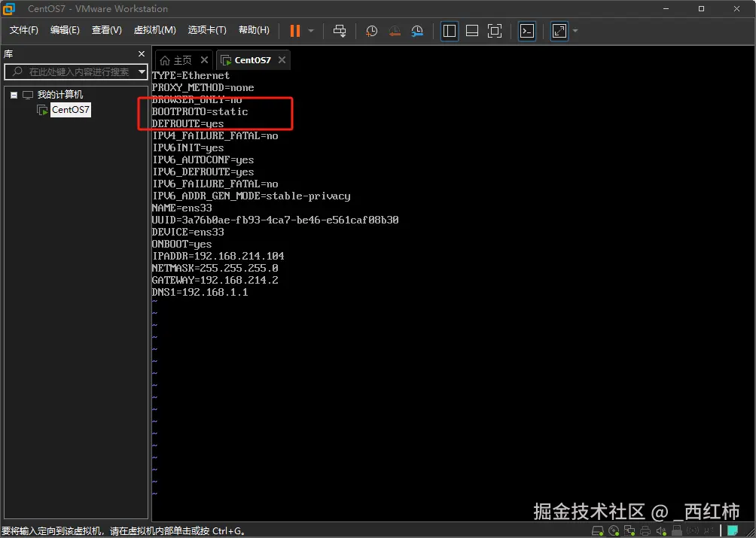This screenshot has height=538, width=756.
Task: Click the IPV6_AUTOCONF=yes line
Action: tap(203, 160)
